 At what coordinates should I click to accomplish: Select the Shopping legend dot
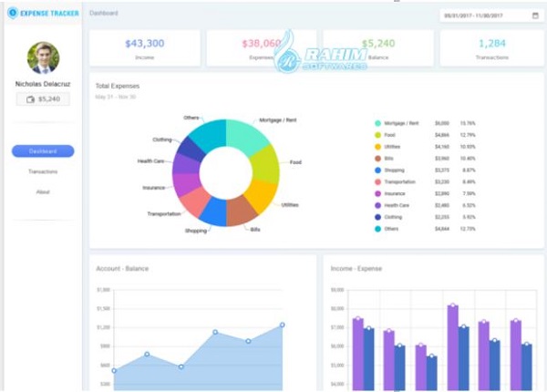(x=377, y=170)
